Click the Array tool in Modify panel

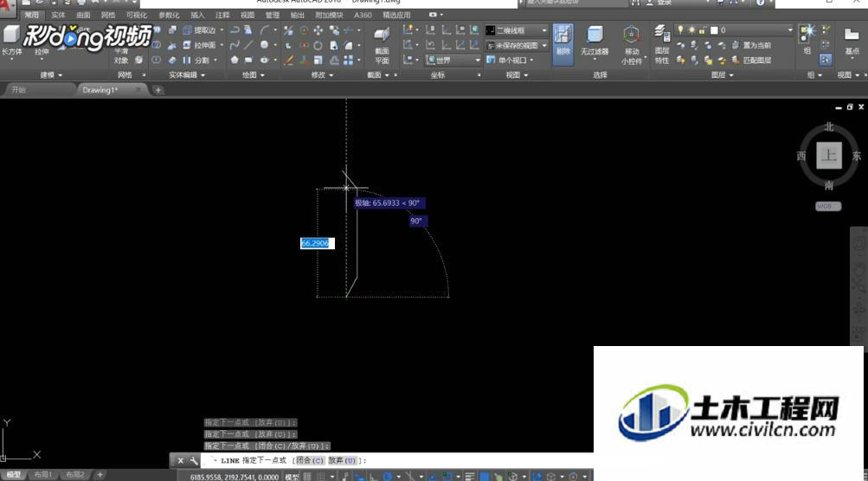pyautogui.click(x=348, y=60)
